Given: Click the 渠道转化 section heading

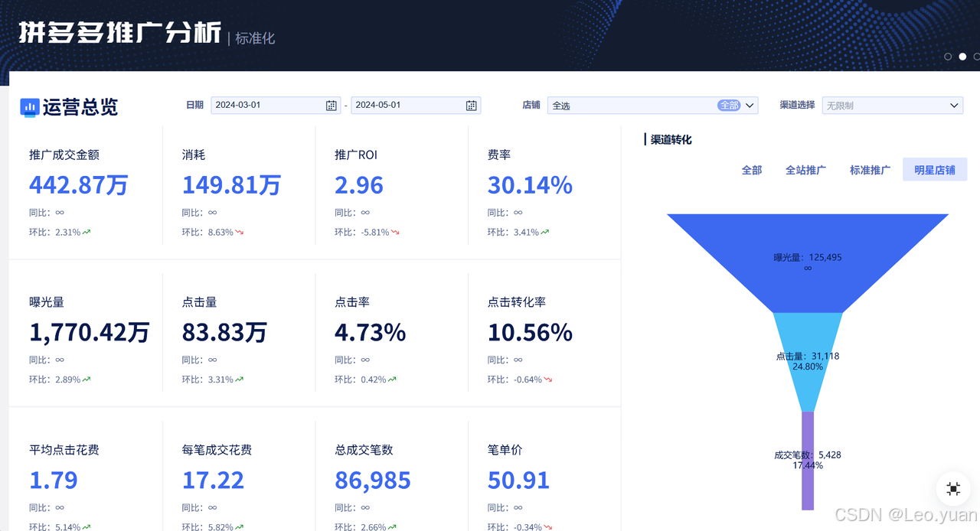Looking at the screenshot, I should 671,139.
